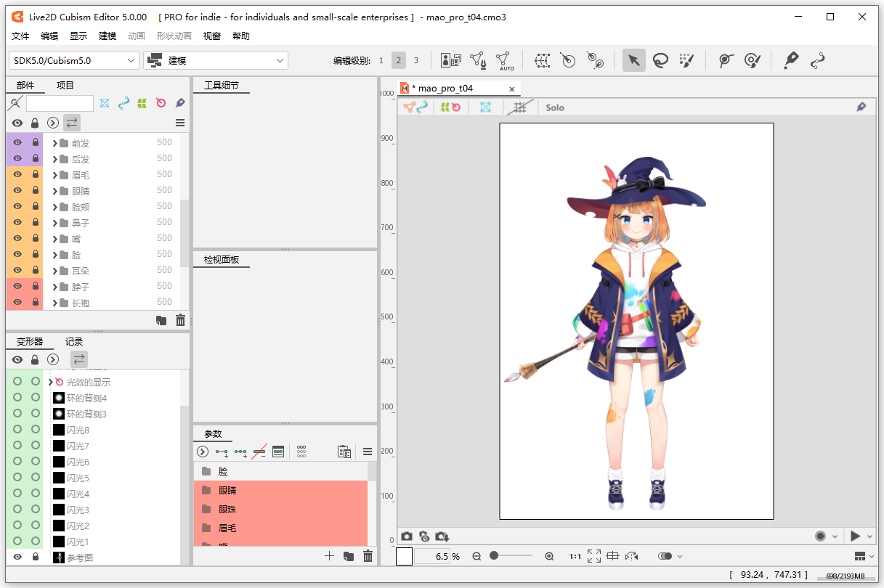This screenshot has height=588, width=884.
Task: Open the SDK5.0/Cubism5.0 version dropdown
Action: 73,60
